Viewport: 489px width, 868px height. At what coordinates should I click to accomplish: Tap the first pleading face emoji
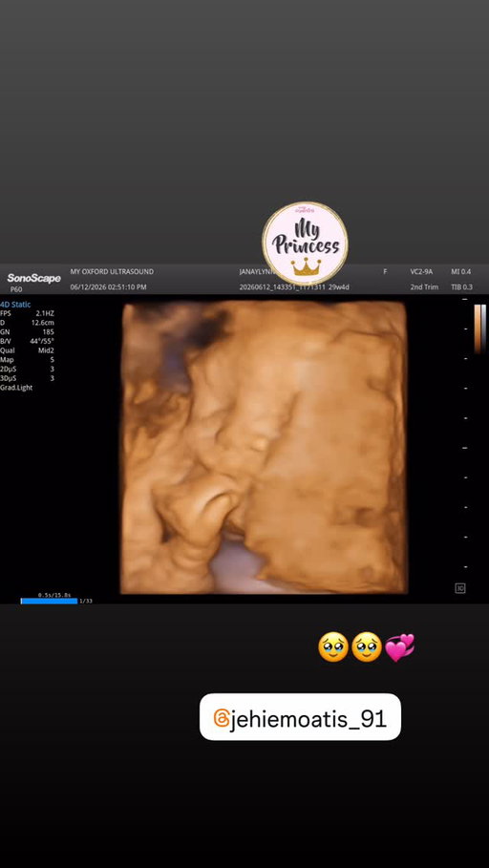(332, 647)
